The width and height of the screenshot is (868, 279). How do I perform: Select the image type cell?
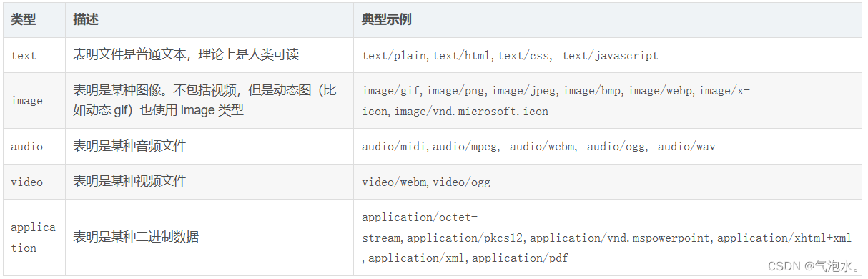click(34, 101)
